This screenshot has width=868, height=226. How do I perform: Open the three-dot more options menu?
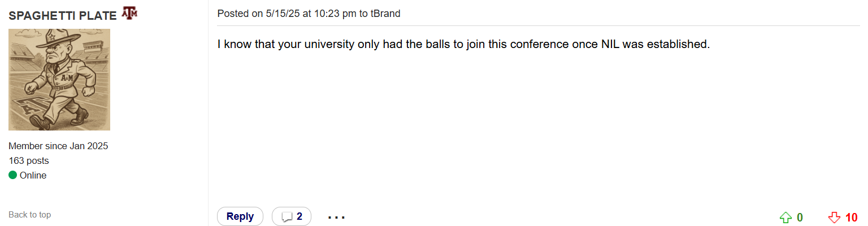pos(336,217)
